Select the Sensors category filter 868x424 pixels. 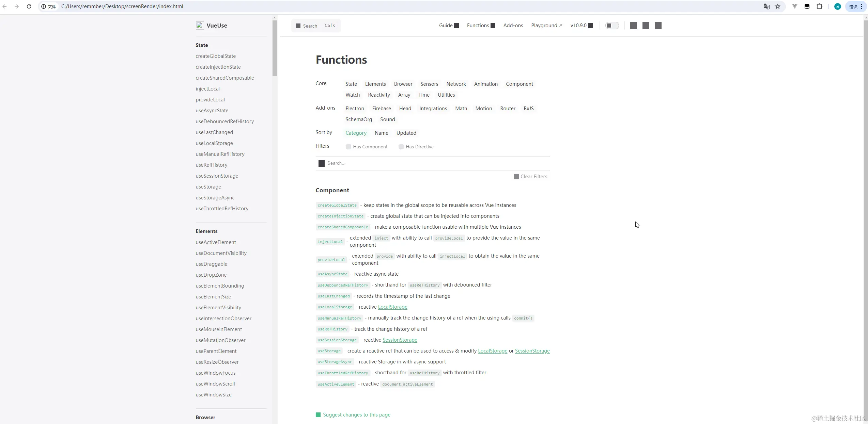click(x=429, y=84)
